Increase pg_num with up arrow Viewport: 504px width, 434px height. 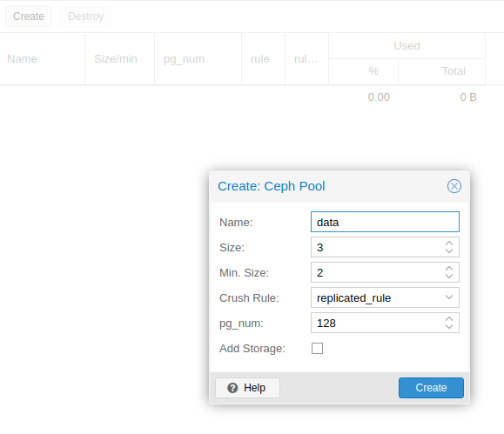449,319
